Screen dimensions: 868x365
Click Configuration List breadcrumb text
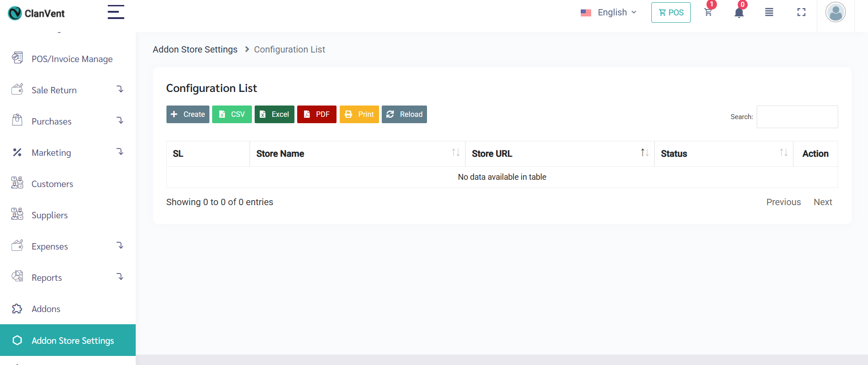point(289,49)
